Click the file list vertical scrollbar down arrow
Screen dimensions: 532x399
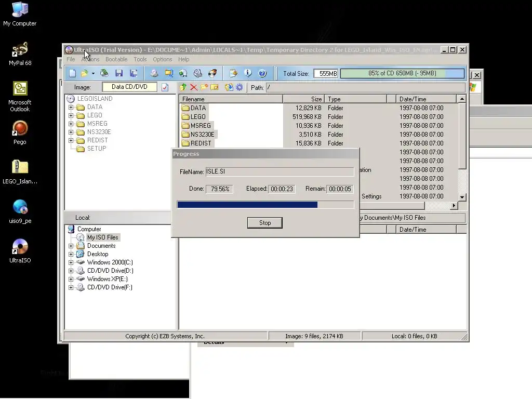coord(462,197)
